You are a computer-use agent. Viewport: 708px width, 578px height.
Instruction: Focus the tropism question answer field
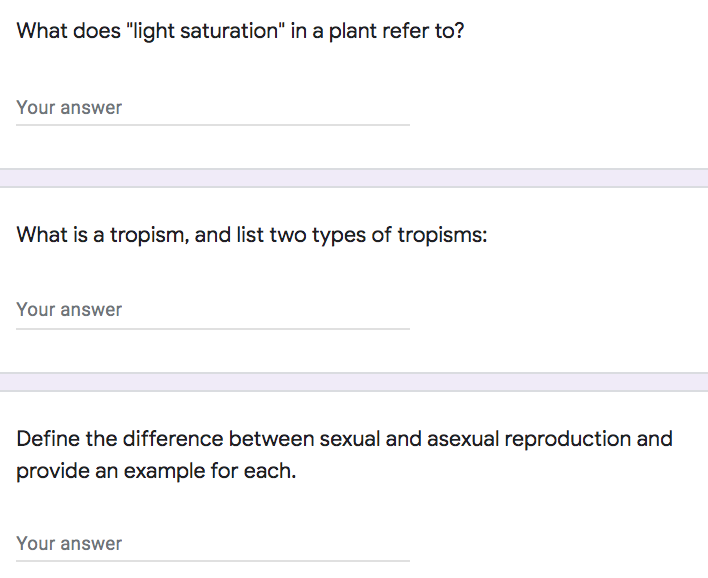tap(212, 309)
